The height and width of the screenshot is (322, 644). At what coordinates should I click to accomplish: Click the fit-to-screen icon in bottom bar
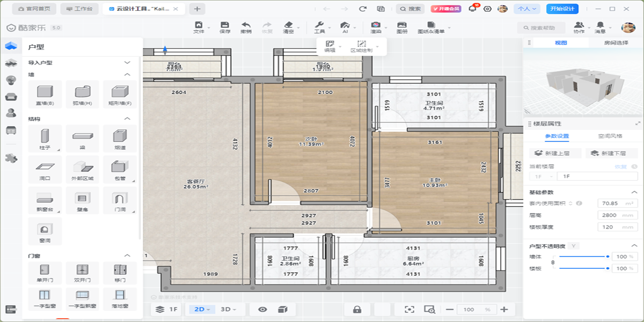[x=409, y=310]
